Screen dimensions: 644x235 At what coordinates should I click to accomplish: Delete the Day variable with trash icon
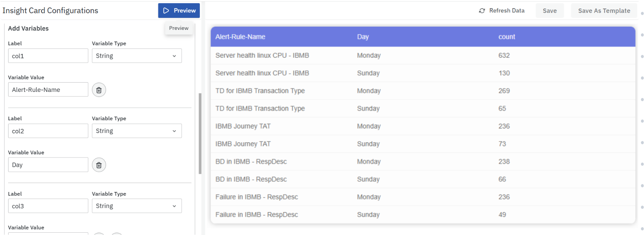(99, 165)
